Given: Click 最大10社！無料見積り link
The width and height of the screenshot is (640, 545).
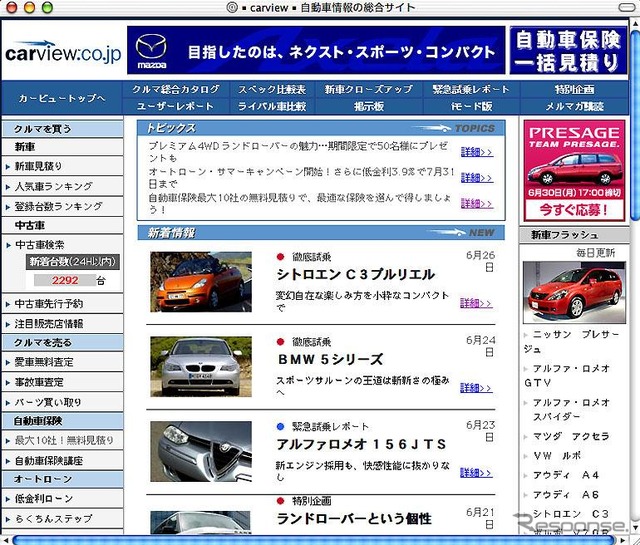Looking at the screenshot, I should coord(63,440).
